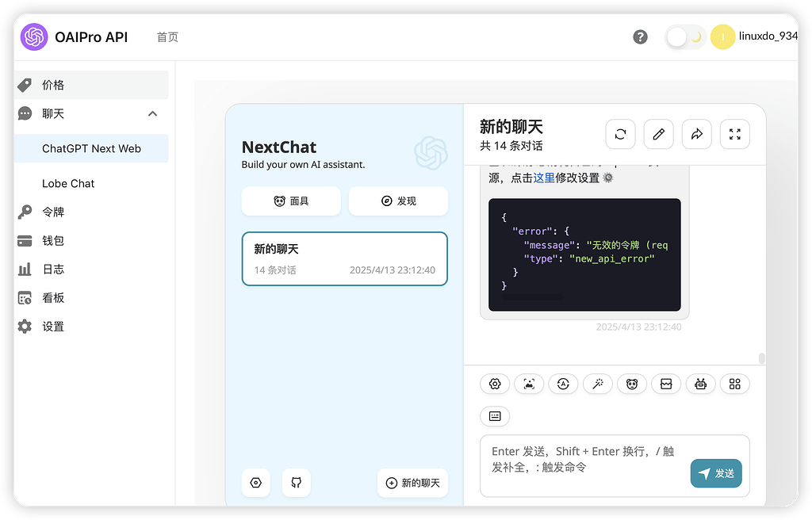Click the four-squares plugin icon
The width and height of the screenshot is (812, 520).
pyautogui.click(x=735, y=384)
